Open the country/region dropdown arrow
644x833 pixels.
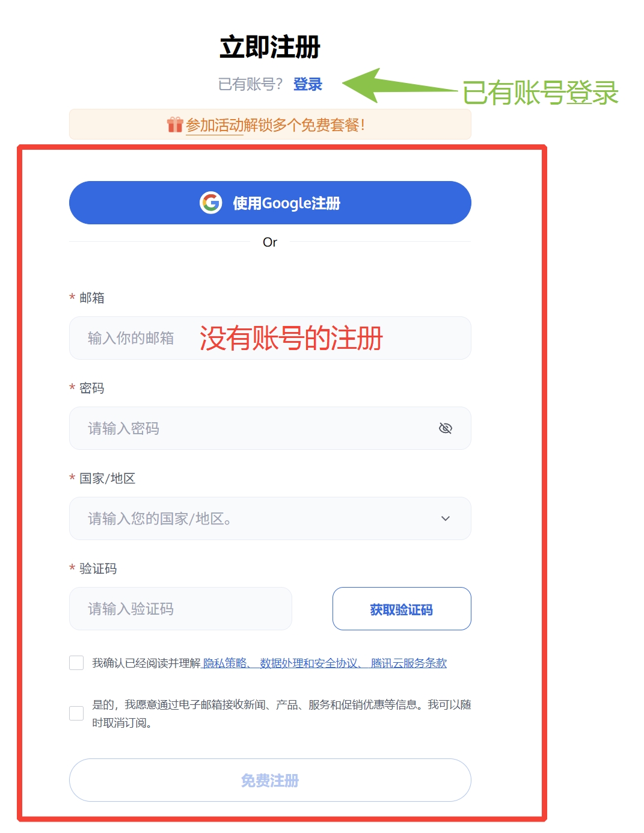[x=446, y=518]
